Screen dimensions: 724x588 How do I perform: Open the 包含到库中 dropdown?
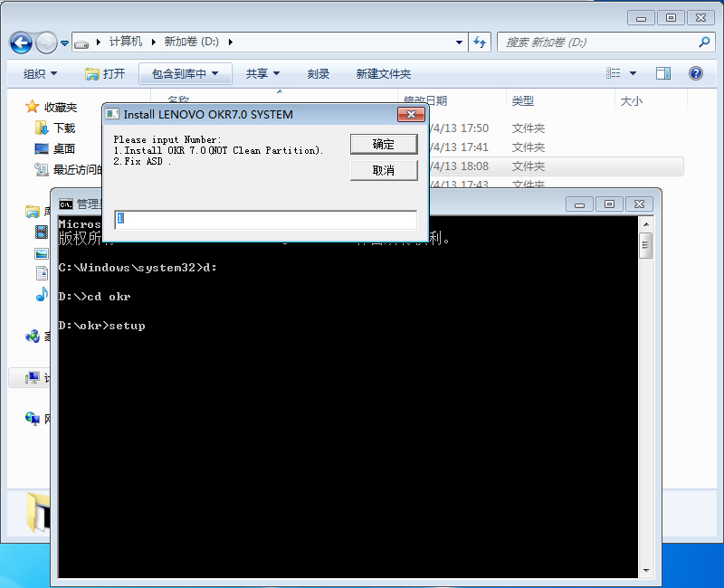click(x=186, y=74)
